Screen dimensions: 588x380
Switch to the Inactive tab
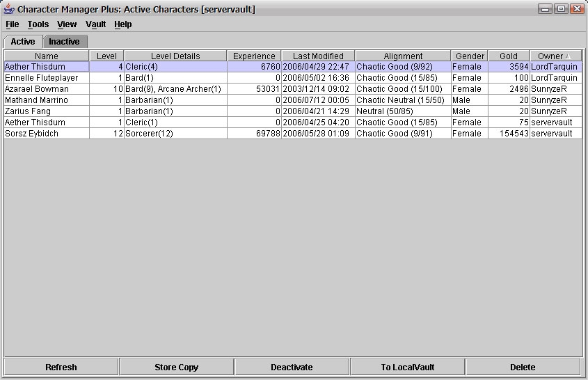(x=64, y=42)
